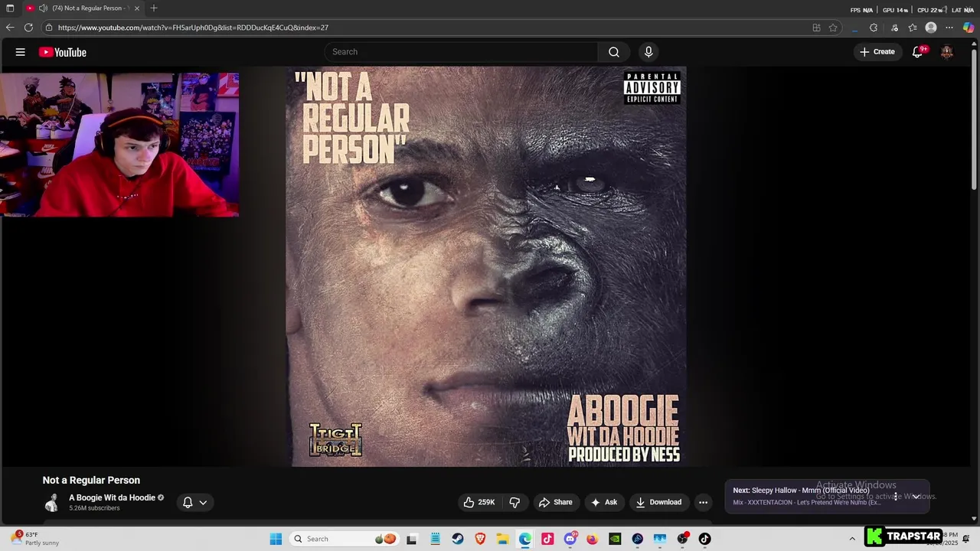Click the Ask button under the video
The image size is (980, 551).
(x=604, y=502)
